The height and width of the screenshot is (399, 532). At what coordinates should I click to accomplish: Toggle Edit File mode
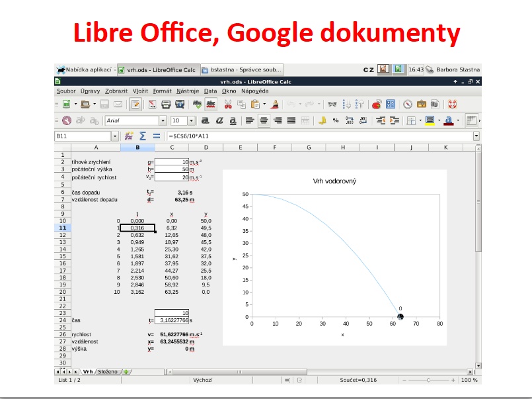(x=135, y=105)
